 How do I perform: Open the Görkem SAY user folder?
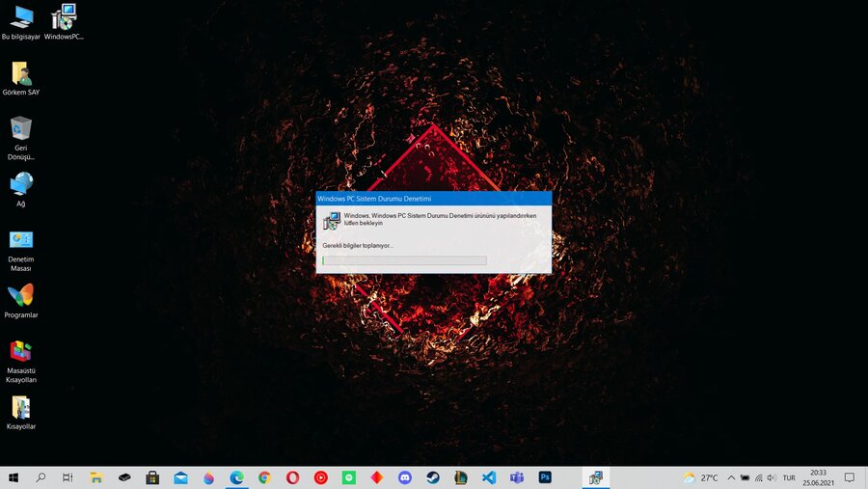(x=21, y=79)
